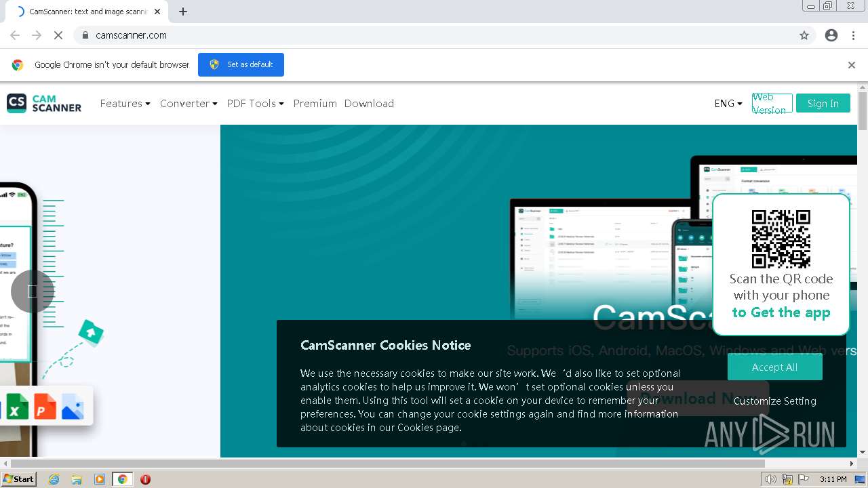The width and height of the screenshot is (868, 488).
Task: Click the page scroll down arrow
Action: [863, 452]
